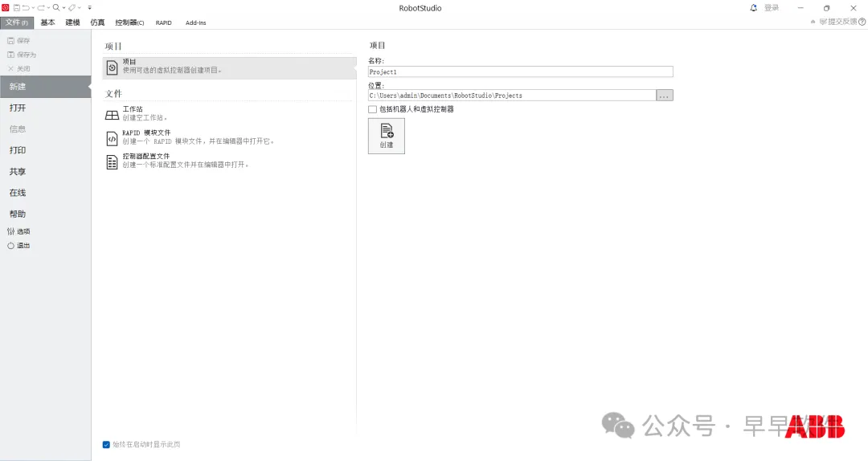Click the 创建 create button
Image resolution: width=868 pixels, height=461 pixels.
click(x=387, y=137)
